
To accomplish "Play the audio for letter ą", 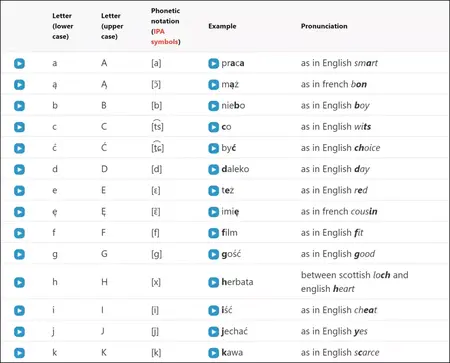I will click(x=19, y=85).
